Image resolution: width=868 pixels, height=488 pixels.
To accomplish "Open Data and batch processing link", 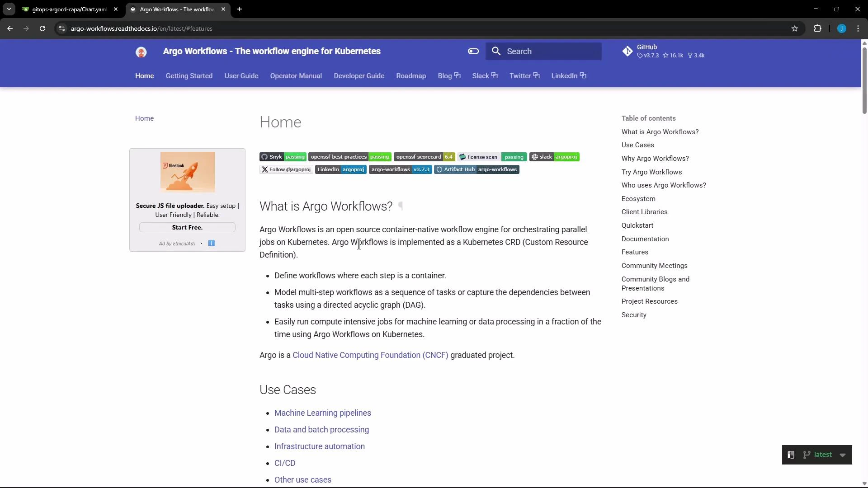I will pos(321,430).
